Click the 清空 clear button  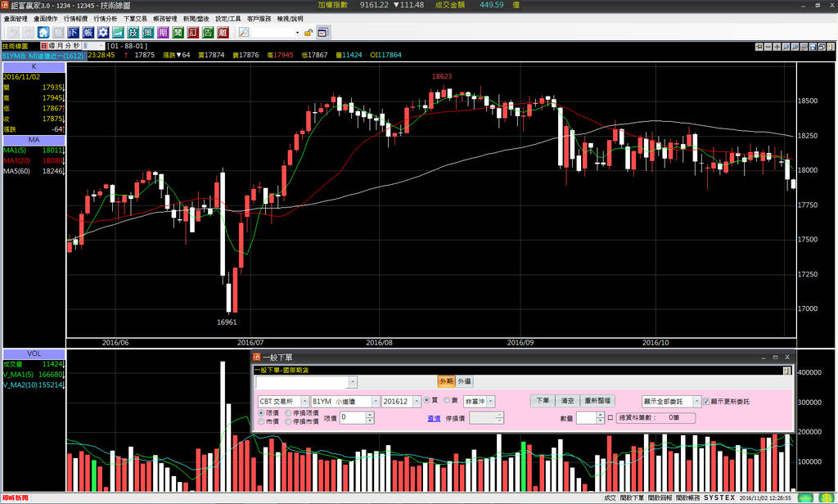tap(568, 401)
